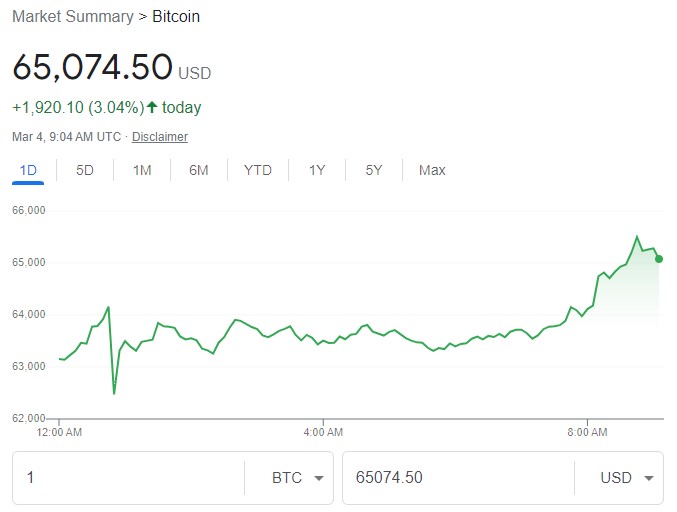Switch to the 5D chart tab

click(85, 170)
